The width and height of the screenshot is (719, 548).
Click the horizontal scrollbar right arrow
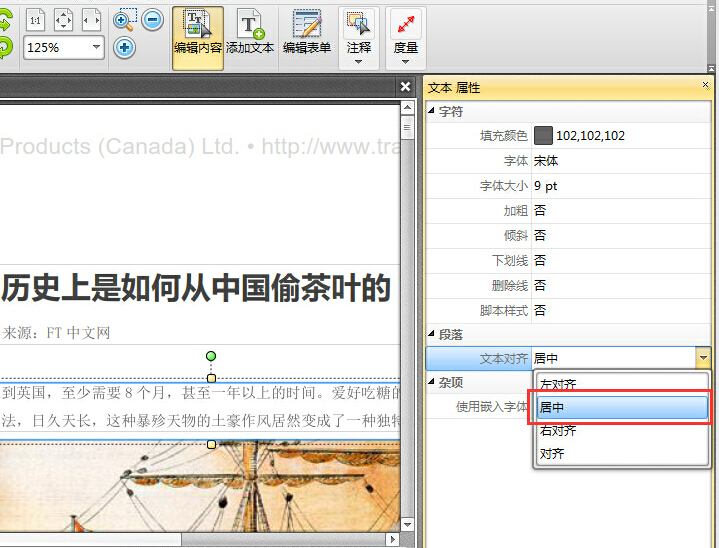393,539
